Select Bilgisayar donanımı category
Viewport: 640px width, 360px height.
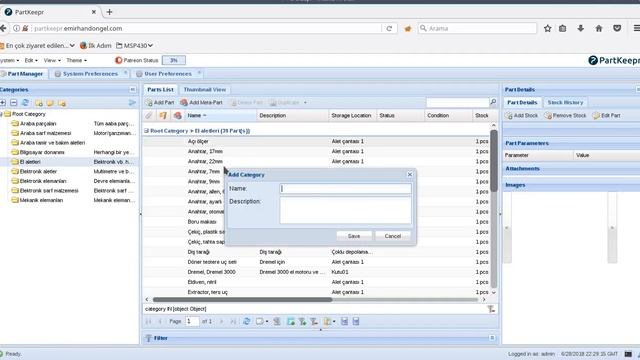click(x=42, y=152)
